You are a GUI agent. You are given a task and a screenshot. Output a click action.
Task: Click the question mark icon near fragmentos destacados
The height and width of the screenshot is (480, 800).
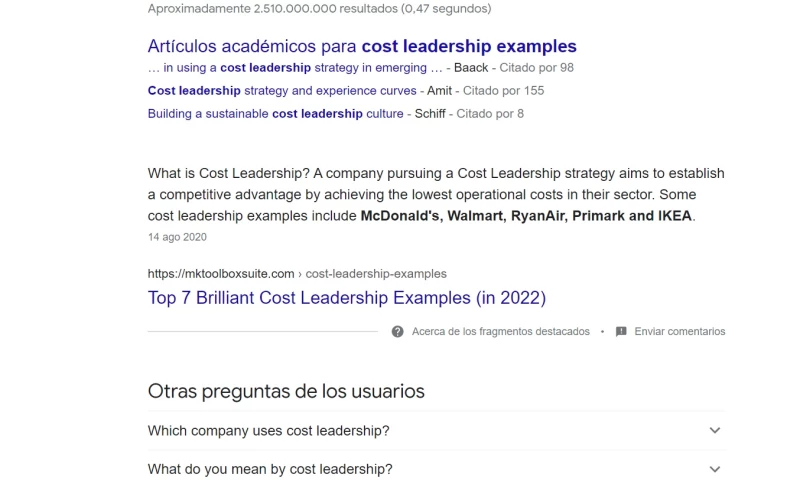(x=398, y=331)
